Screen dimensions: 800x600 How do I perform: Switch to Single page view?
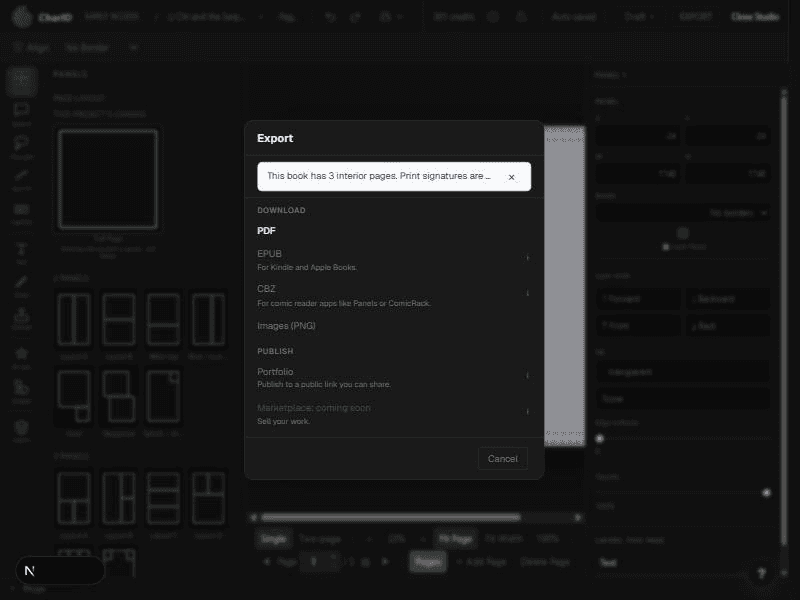273,539
